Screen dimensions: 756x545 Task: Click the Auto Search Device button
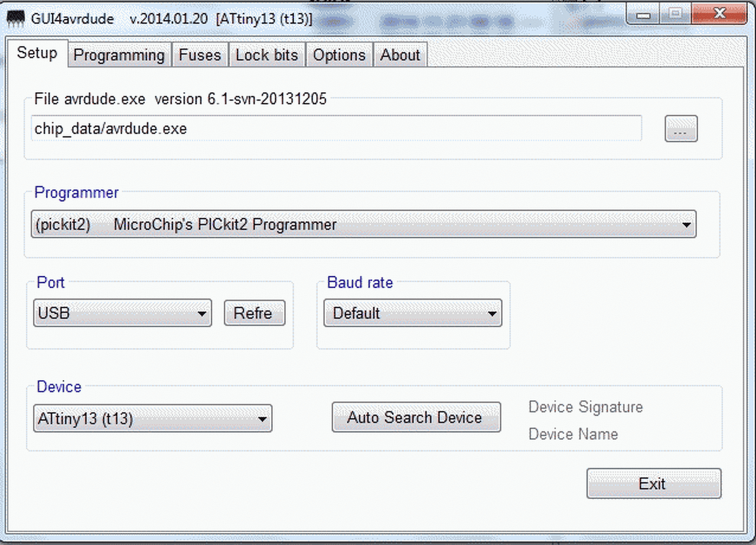click(416, 418)
